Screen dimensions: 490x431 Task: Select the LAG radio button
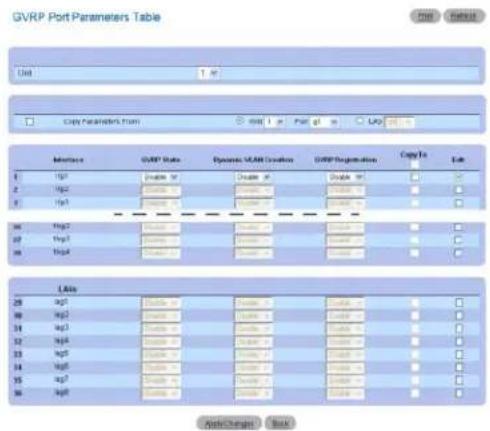[x=359, y=121]
